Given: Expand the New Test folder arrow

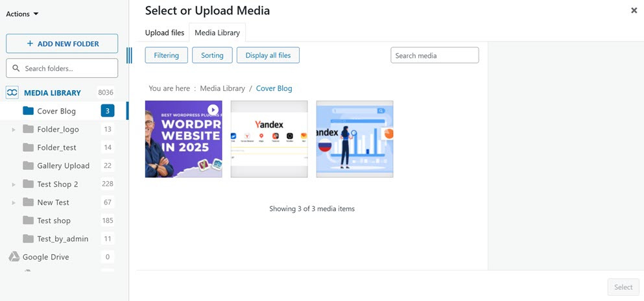Looking at the screenshot, I should (x=14, y=202).
